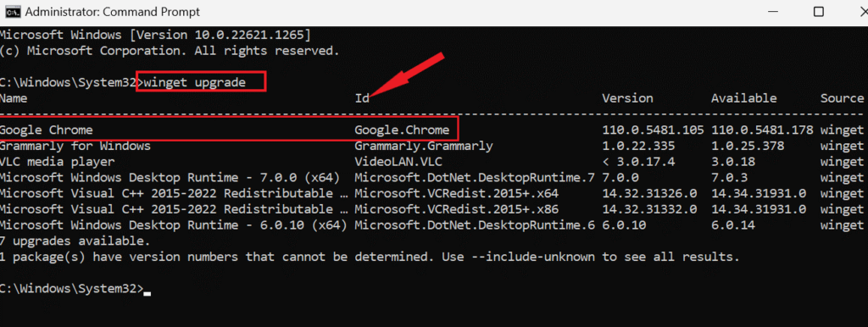
Task: Click the winget upgrade command text
Action: pyautogui.click(x=194, y=82)
